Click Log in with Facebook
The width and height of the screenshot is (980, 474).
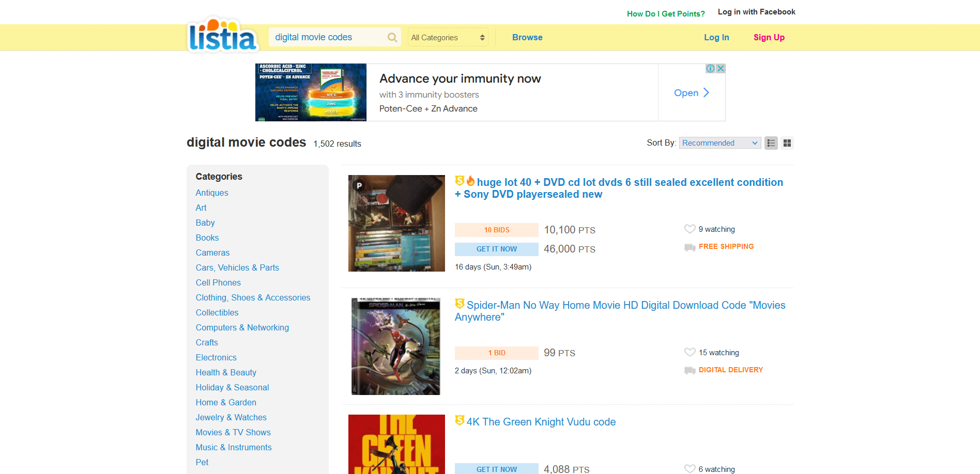point(756,12)
